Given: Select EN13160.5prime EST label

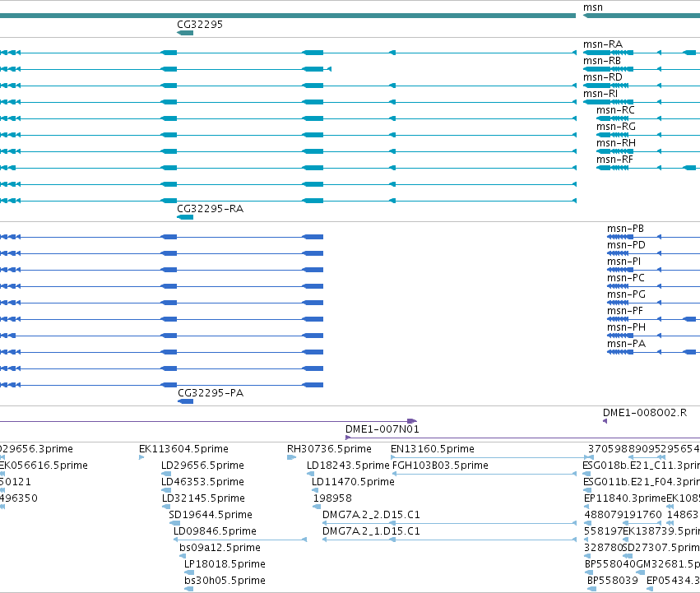Looking at the screenshot, I should pyautogui.click(x=432, y=449).
